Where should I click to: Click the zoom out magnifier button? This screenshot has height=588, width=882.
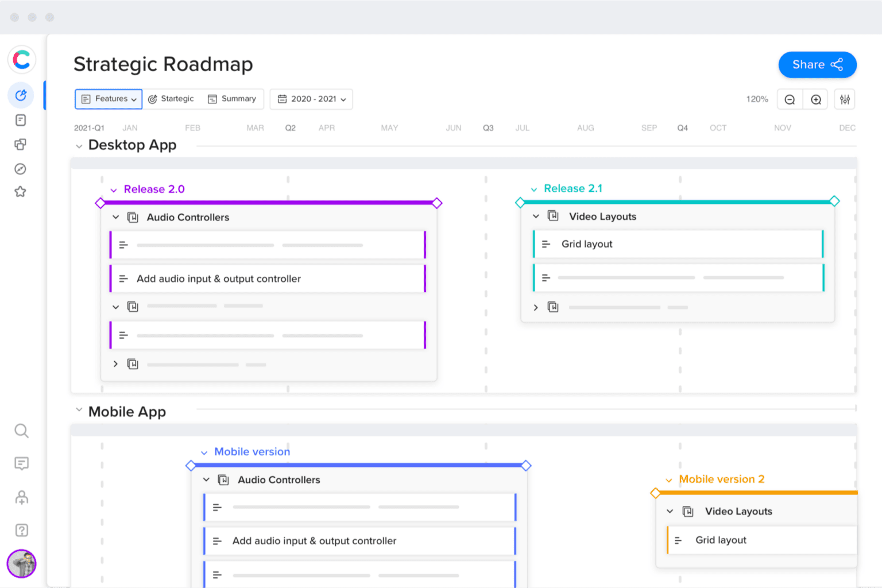[790, 99]
